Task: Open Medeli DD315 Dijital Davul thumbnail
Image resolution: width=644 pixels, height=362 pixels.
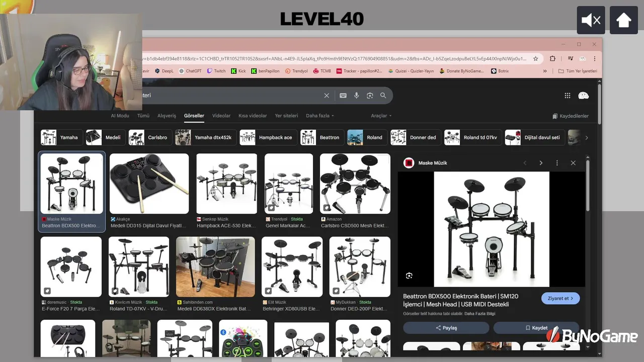Action: tap(149, 184)
